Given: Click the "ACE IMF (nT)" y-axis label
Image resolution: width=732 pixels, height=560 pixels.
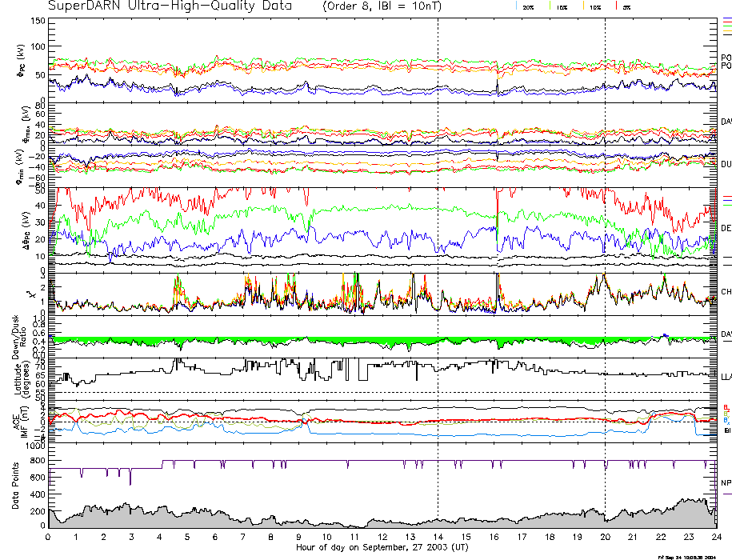Looking at the screenshot, I should pos(20,422).
